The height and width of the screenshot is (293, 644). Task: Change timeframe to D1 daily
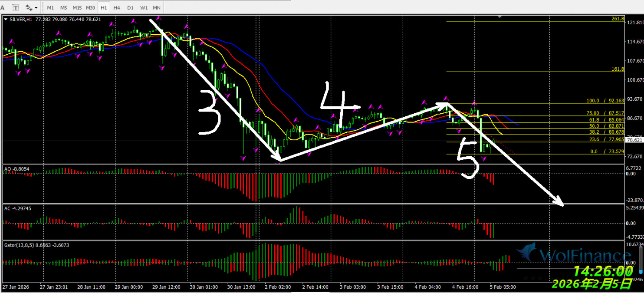click(x=130, y=7)
